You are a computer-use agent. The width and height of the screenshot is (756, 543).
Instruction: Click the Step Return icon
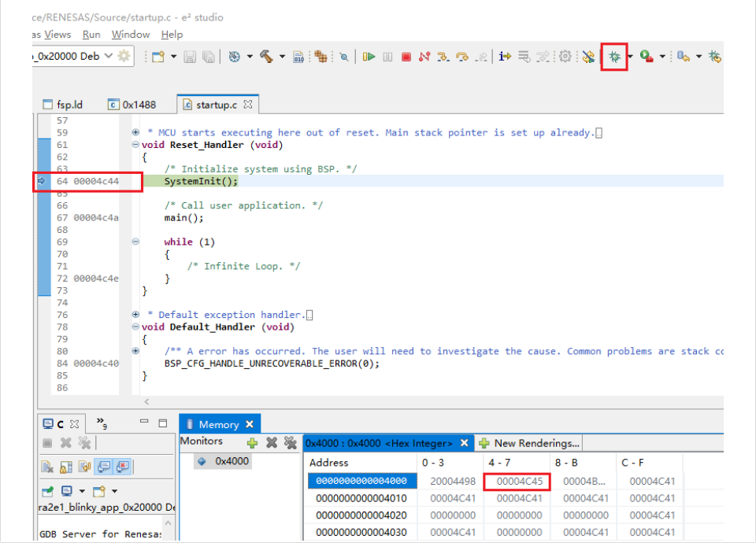click(x=480, y=57)
